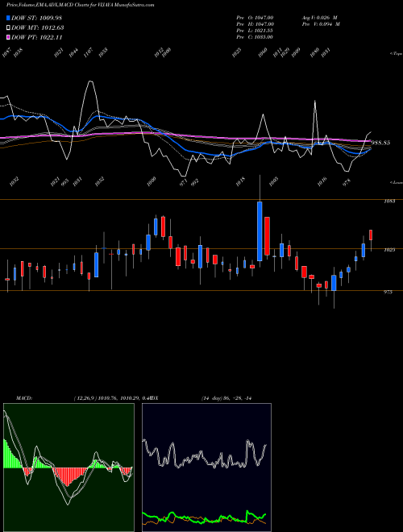This screenshot has height=532, width=403.
Task: Open the dark blue ADX indicator panel
Action: [206, 468]
